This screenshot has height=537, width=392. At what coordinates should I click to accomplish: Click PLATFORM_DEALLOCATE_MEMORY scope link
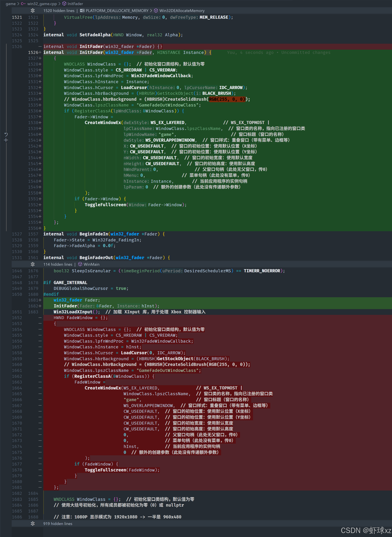(117, 11)
